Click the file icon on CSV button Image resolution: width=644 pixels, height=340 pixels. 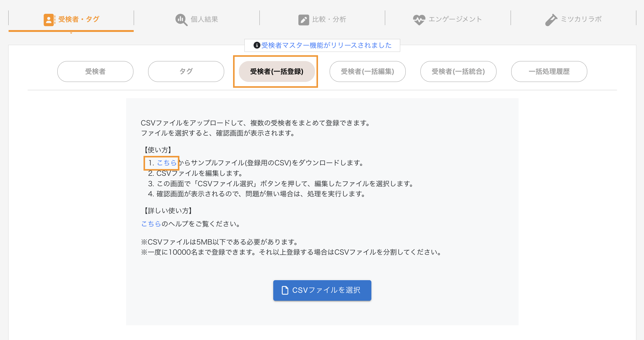[285, 290]
